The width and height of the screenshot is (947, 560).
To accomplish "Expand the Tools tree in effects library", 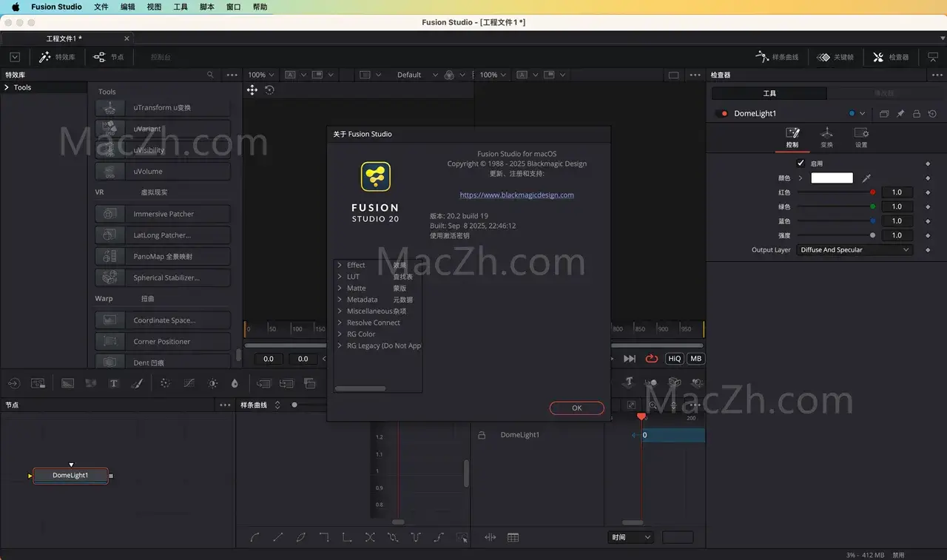I will click(x=7, y=87).
